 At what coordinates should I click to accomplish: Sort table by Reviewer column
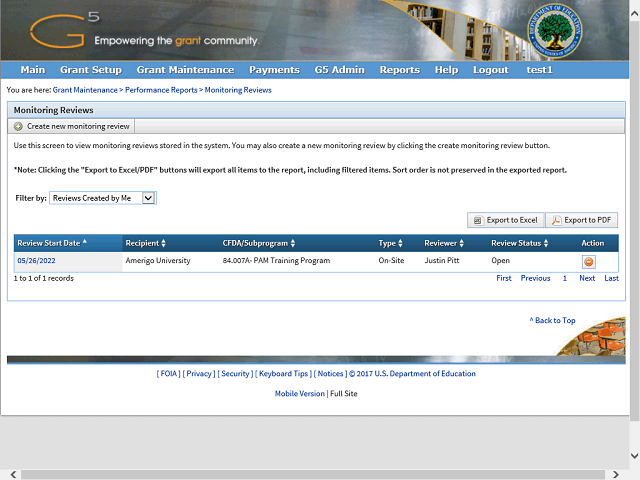(x=444, y=243)
